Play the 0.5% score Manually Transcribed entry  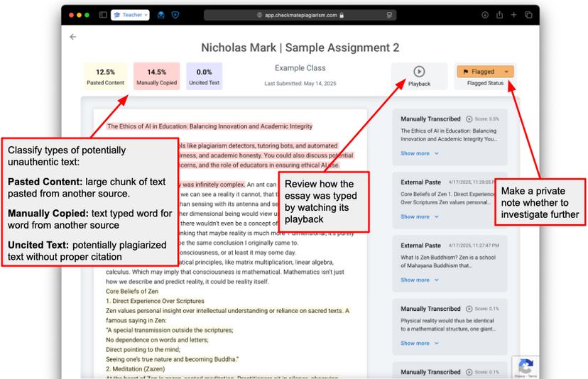(x=469, y=119)
